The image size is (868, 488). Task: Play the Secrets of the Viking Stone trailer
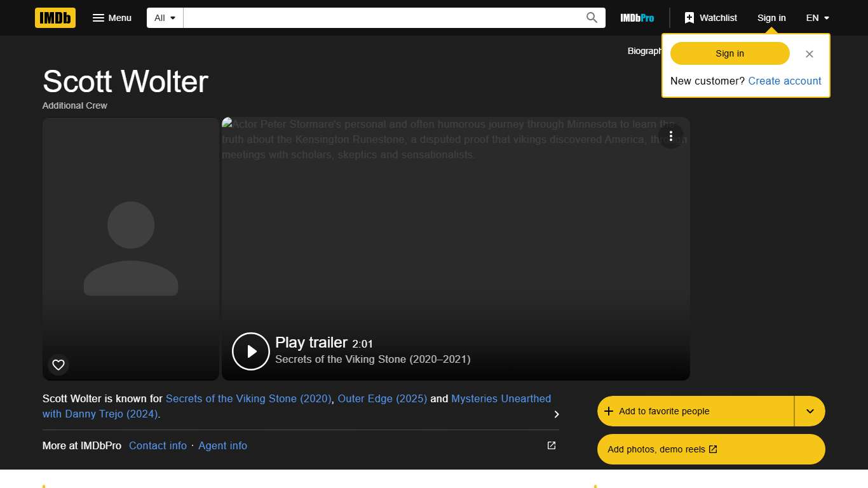(251, 351)
